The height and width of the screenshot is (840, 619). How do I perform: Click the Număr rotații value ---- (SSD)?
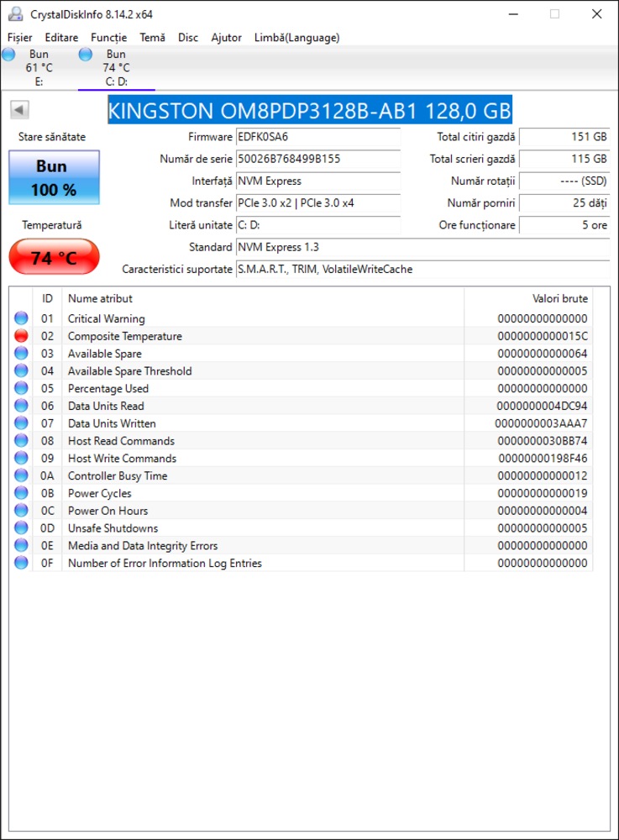[x=564, y=181]
